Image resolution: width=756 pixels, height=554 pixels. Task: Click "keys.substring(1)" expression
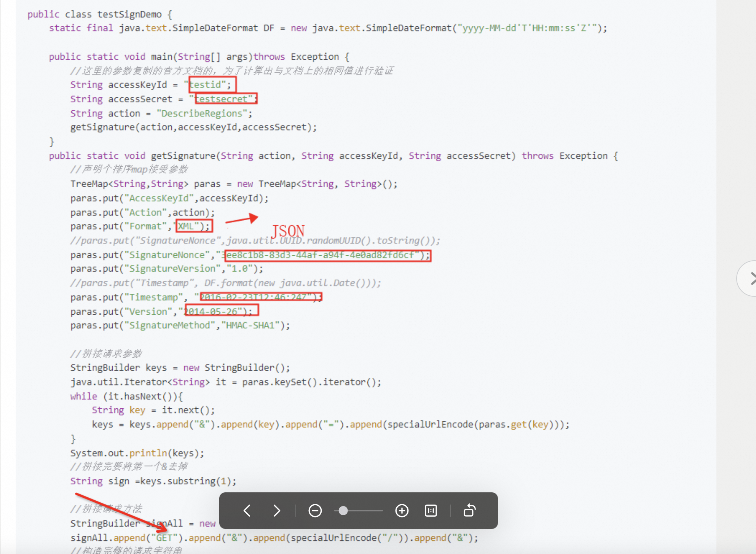(185, 481)
